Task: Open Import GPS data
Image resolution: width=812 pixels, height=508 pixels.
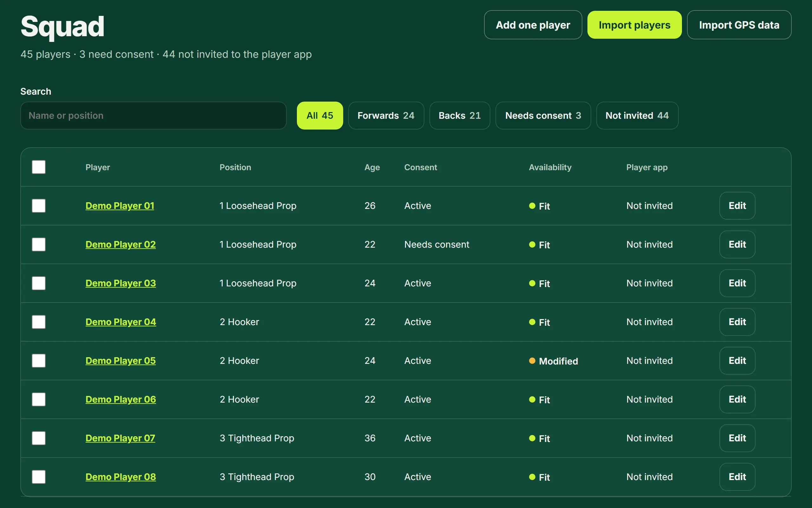Action: point(739,25)
